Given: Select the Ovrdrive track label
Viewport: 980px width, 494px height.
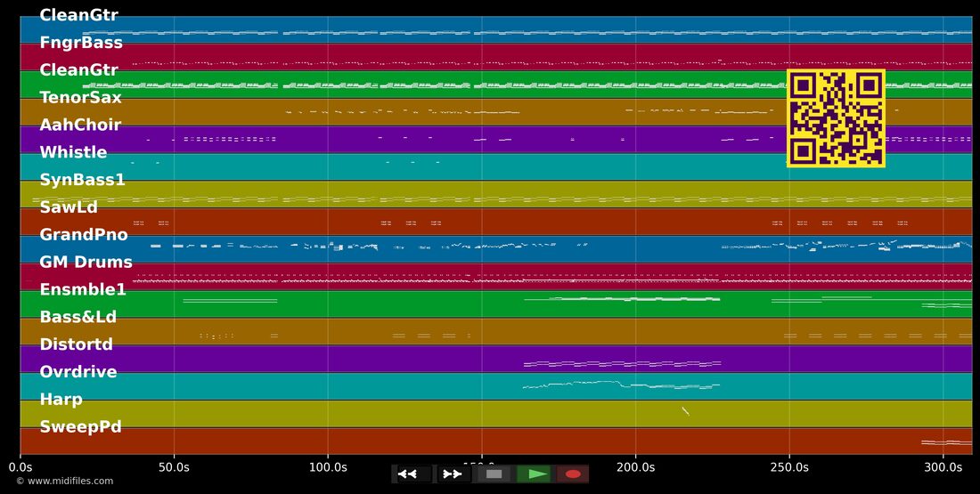Looking at the screenshot, I should tap(78, 372).
